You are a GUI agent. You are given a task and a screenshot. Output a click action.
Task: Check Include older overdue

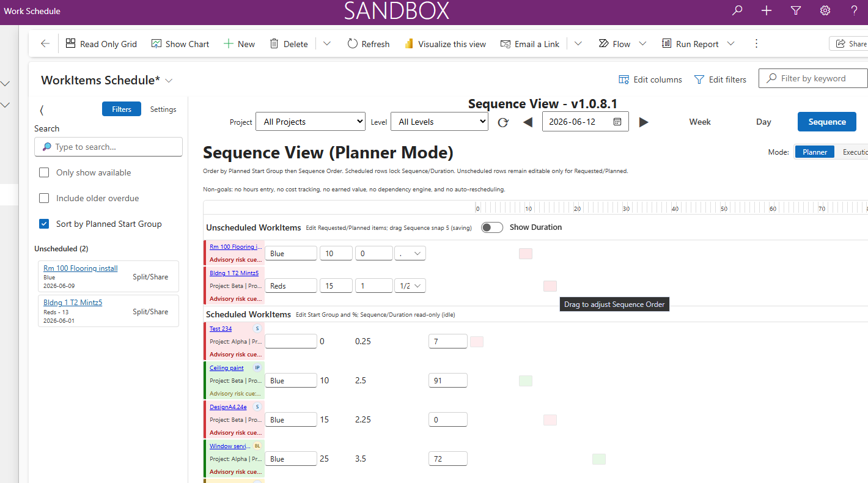point(44,198)
